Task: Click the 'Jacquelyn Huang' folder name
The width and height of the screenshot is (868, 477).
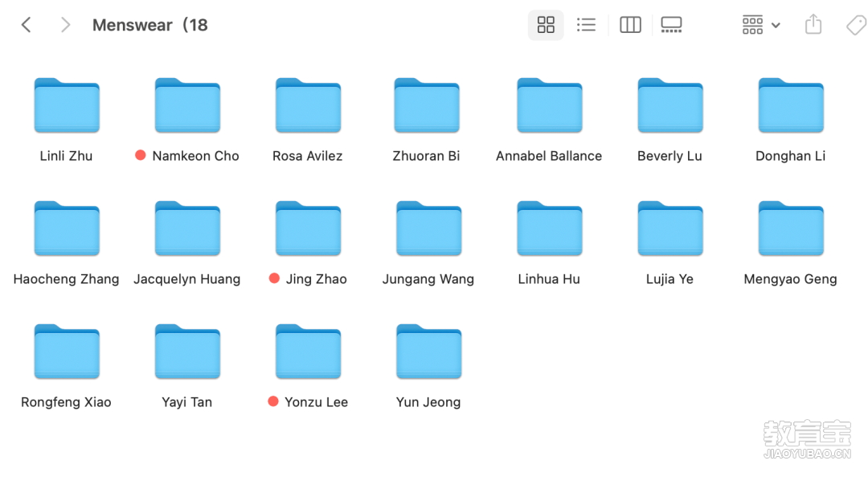Action: (x=187, y=279)
